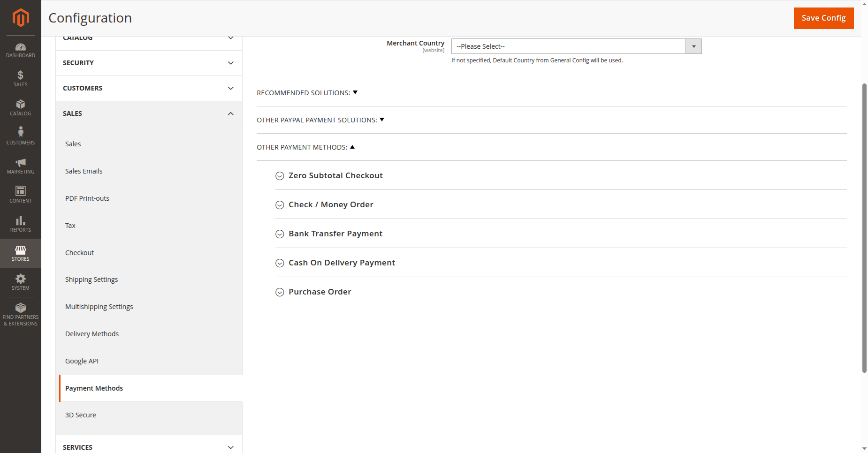Select Payment Methods item
868x453 pixels.
pyautogui.click(x=151, y=388)
